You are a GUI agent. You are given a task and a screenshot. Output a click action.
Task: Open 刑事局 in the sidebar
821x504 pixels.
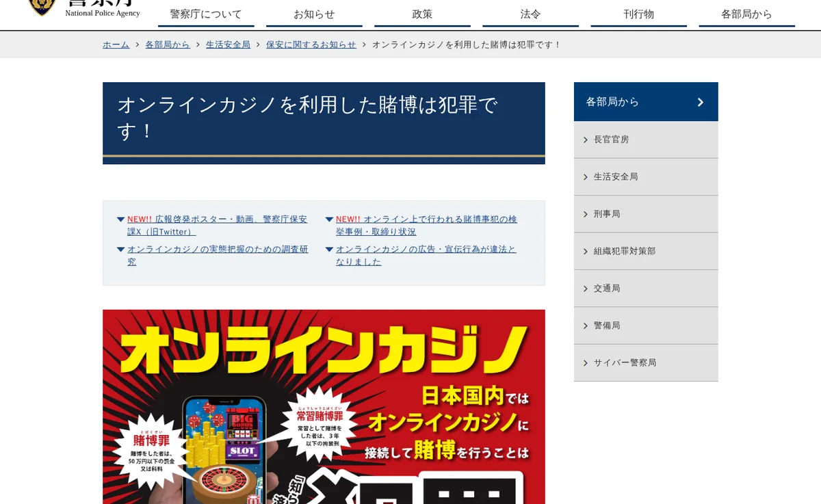(646, 214)
